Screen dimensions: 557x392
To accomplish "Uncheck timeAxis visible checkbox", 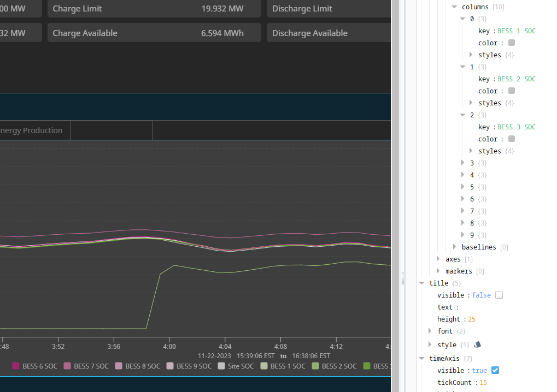I will tap(495, 370).
